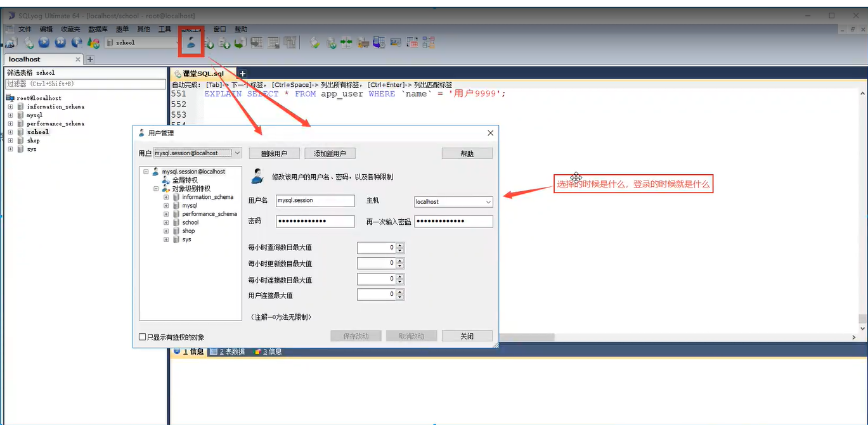Increase 每小时连接数目最大值 spinner value
Screen dimensions: 868x425
tap(400, 277)
